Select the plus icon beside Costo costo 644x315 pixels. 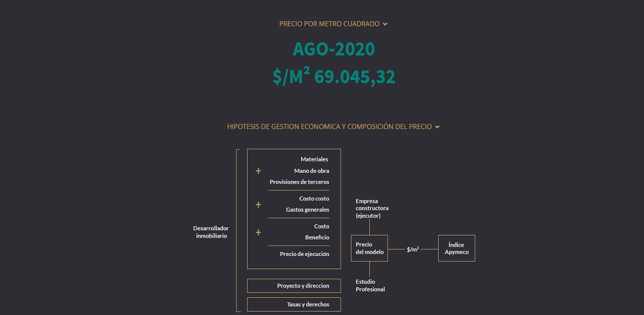tap(258, 204)
